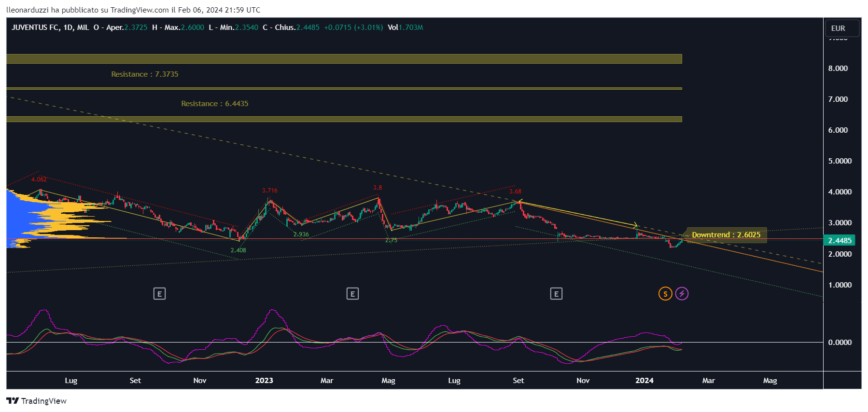The image size is (868, 412).
Task: Open the EUR currency selector
Action: pos(842,28)
